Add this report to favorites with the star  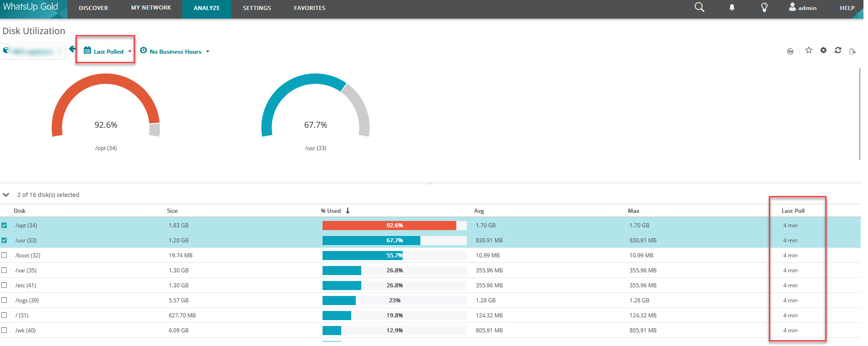click(x=808, y=50)
